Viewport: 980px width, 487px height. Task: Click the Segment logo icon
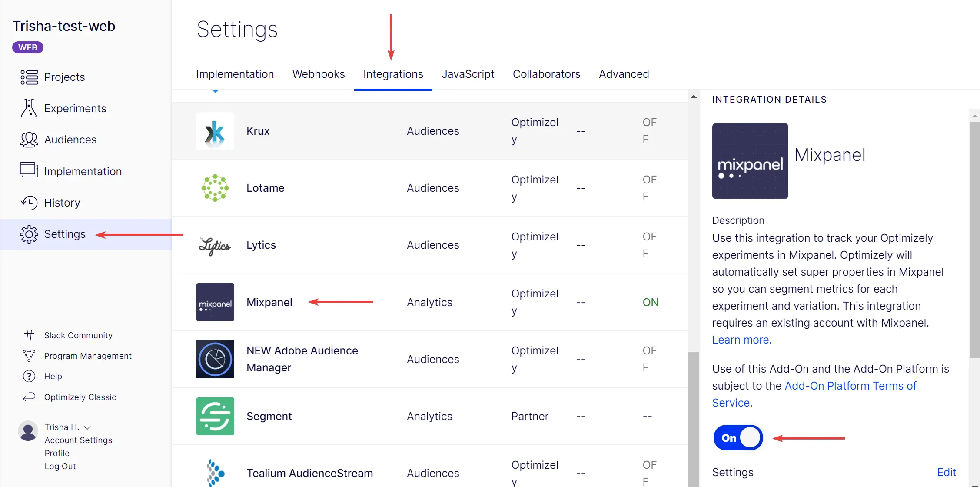click(215, 416)
